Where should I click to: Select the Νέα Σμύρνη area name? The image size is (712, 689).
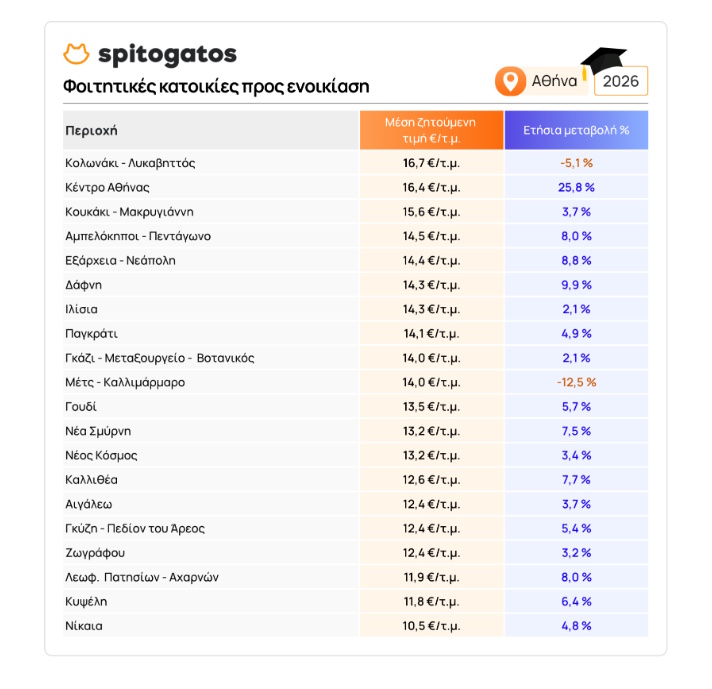(x=98, y=431)
